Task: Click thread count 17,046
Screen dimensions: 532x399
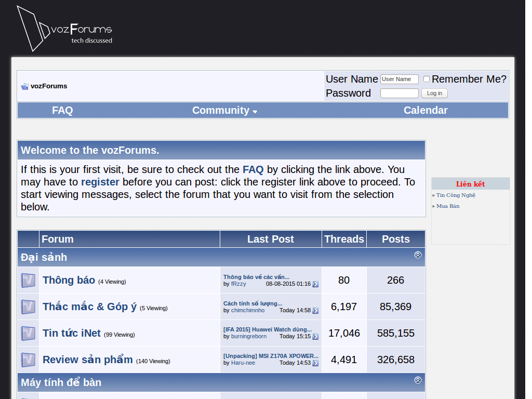Action: click(344, 333)
